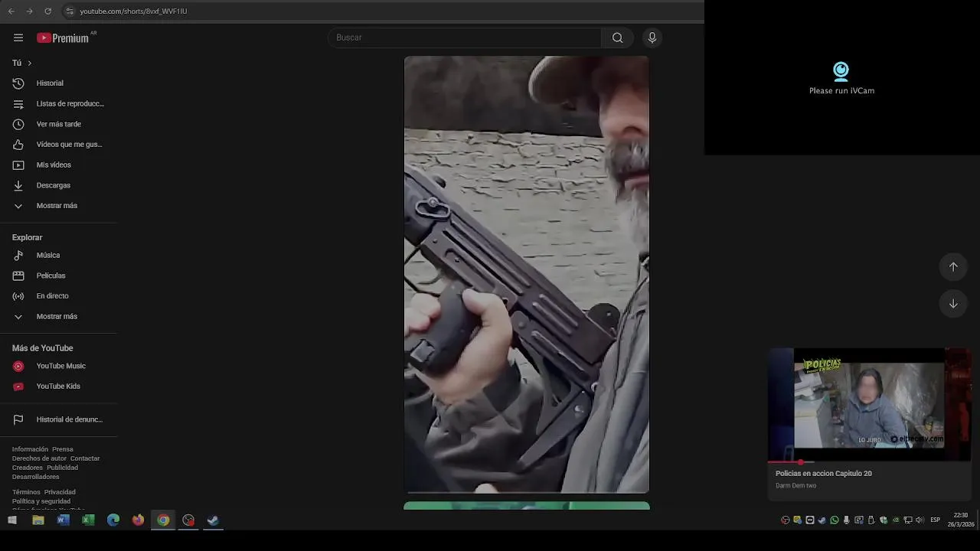View site information icon in address bar
This screenshot has height=551, width=980.
click(69, 11)
